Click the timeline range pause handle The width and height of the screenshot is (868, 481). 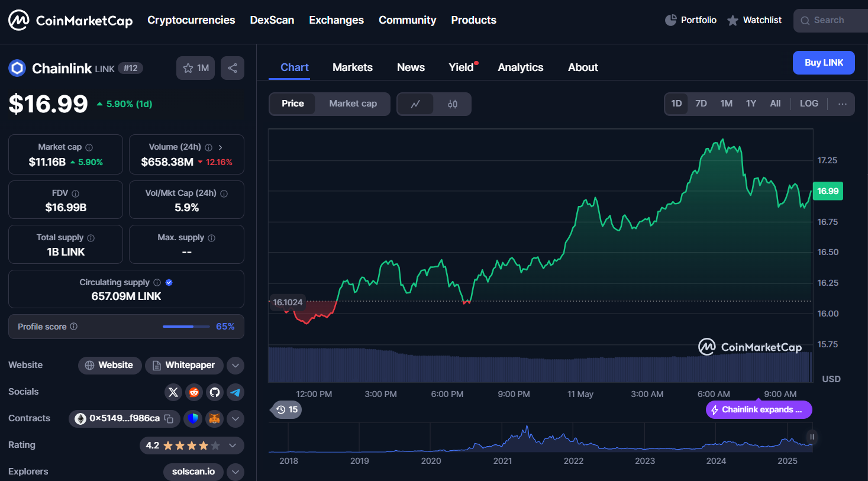click(x=812, y=437)
